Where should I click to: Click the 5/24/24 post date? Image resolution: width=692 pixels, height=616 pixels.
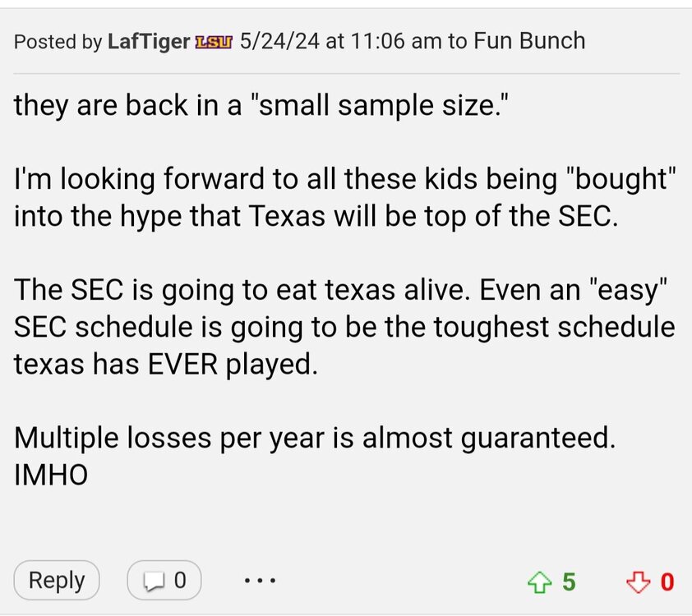tap(279, 41)
